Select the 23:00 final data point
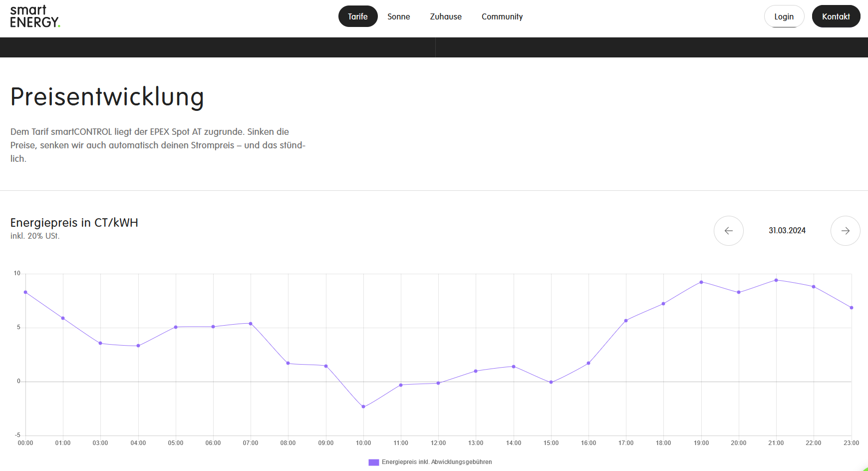 (852, 308)
